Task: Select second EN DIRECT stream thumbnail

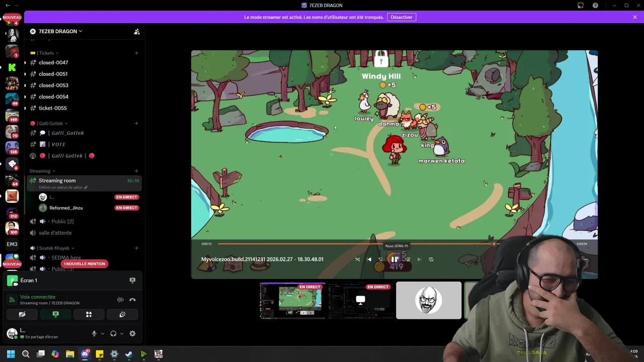Action: pos(361,300)
